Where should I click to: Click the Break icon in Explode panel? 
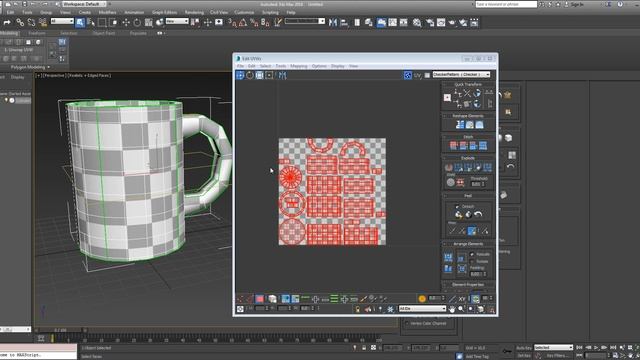click(x=449, y=167)
